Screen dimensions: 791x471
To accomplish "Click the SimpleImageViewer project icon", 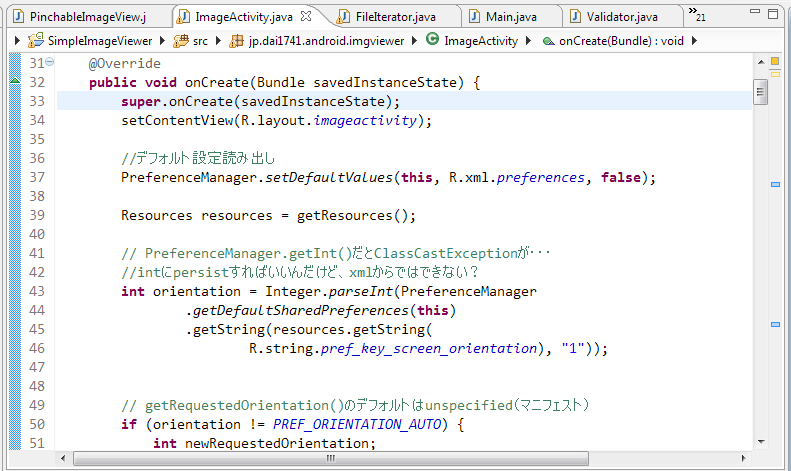I will click(35, 40).
